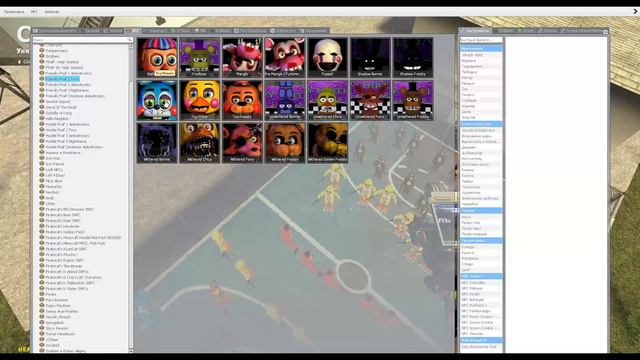This screenshot has width=640, height=360.
Task: Select the Hoverball tool
Action: coord(481,204)
